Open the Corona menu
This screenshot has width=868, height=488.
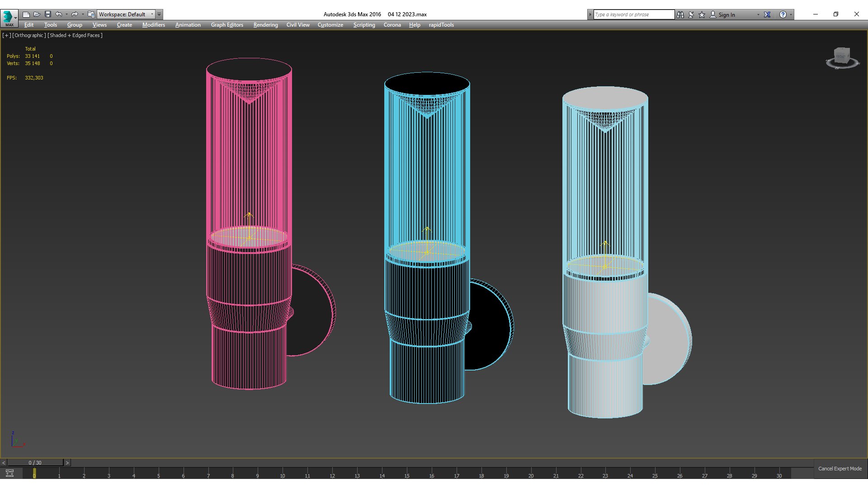[392, 25]
